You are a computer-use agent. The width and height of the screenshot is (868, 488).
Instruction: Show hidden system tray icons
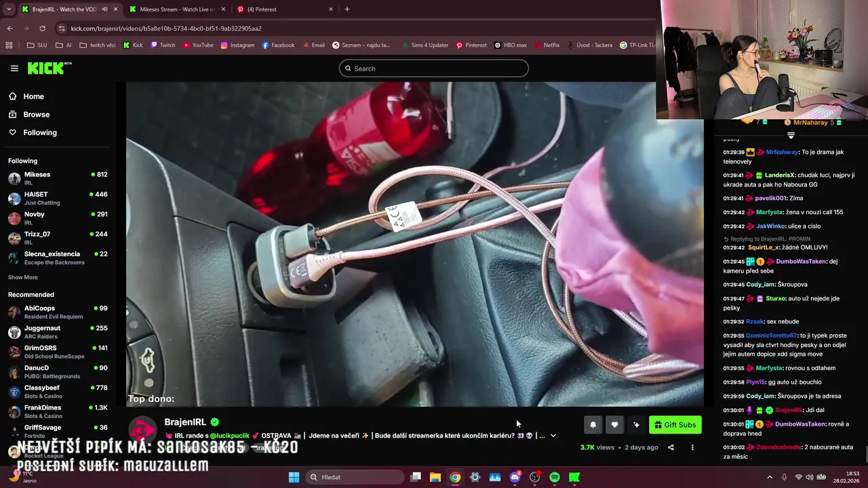pos(770,477)
